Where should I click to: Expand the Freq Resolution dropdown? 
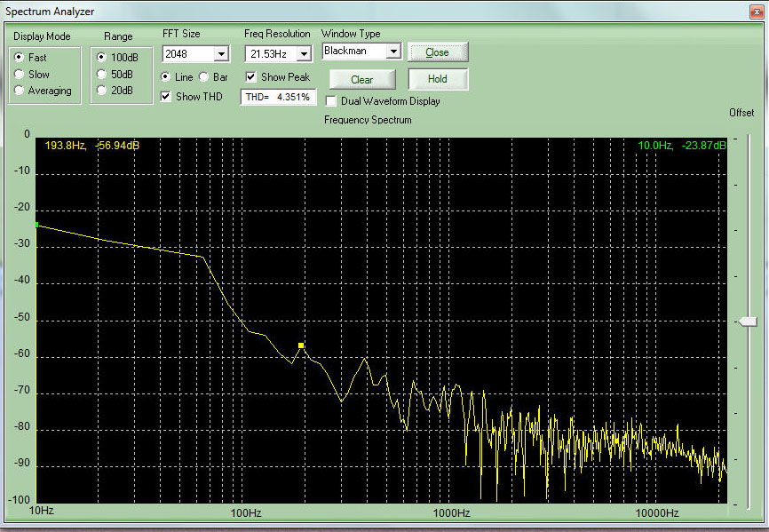pyautogui.click(x=304, y=54)
